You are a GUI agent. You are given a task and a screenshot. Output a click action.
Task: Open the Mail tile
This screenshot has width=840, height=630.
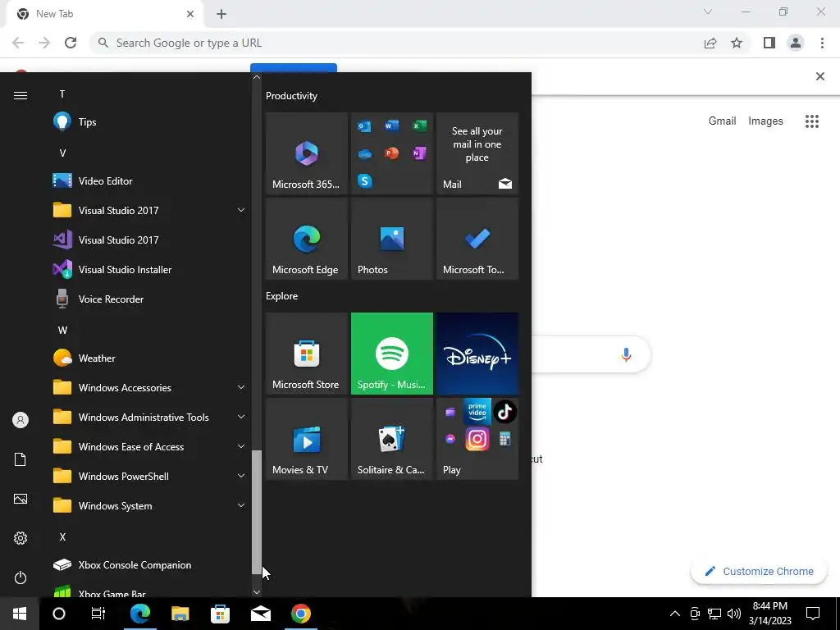477,153
